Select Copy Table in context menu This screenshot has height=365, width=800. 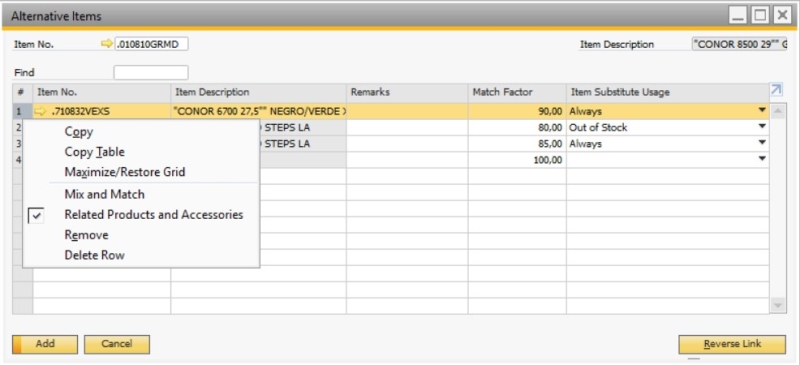[x=94, y=152]
